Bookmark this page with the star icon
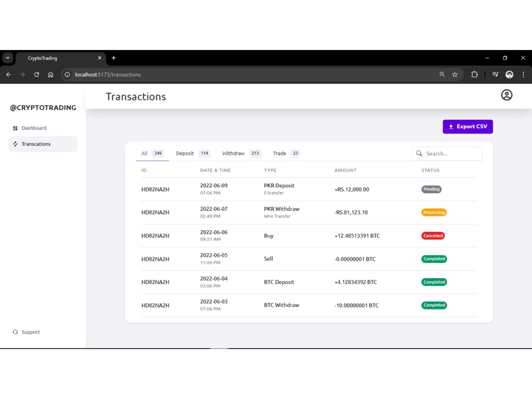Screen dimensions: 532x399 pyautogui.click(x=455, y=74)
